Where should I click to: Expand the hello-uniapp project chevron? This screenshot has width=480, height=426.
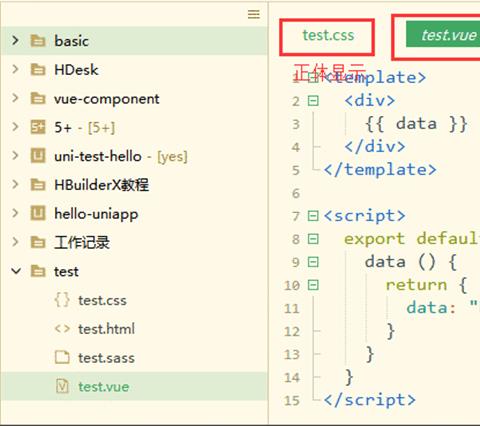[x=15, y=213]
